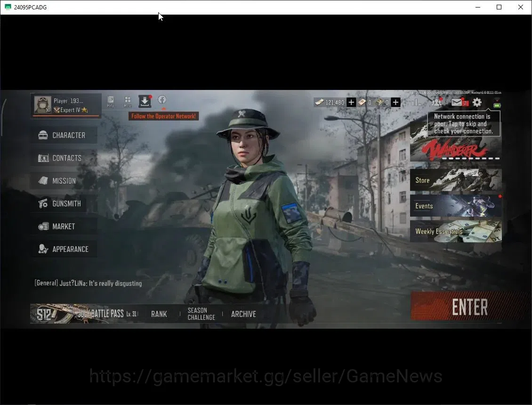Open the Help icon

click(x=111, y=101)
